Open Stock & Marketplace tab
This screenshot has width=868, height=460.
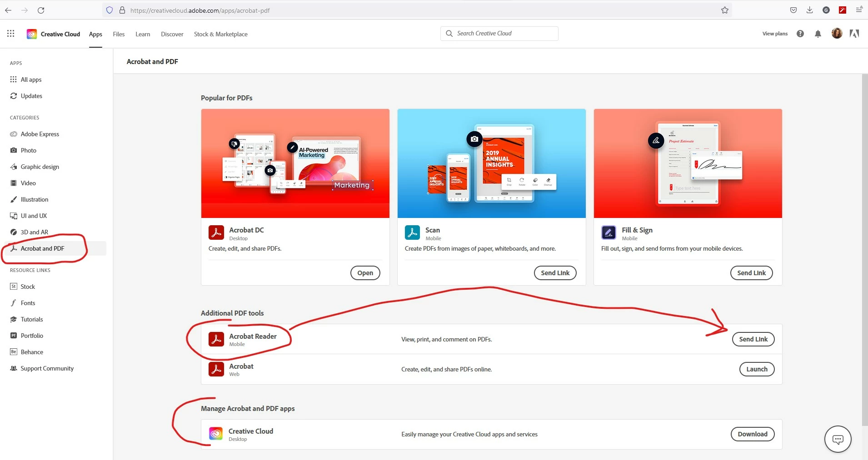click(x=221, y=34)
